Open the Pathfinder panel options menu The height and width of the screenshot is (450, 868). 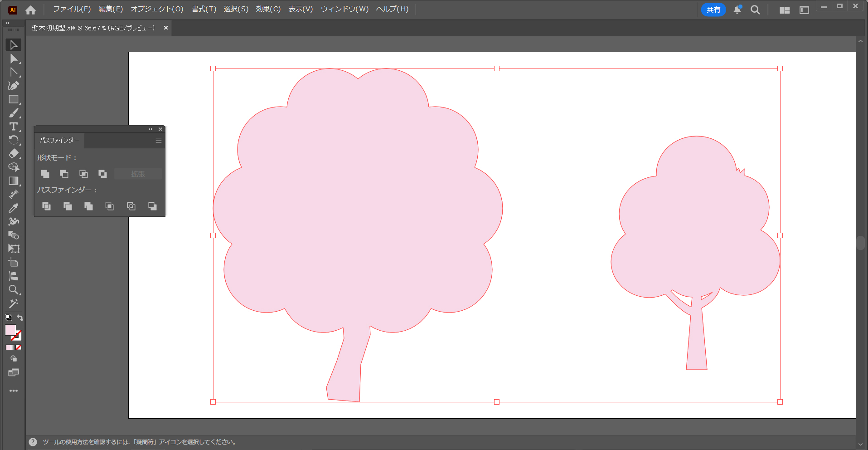[x=159, y=141]
